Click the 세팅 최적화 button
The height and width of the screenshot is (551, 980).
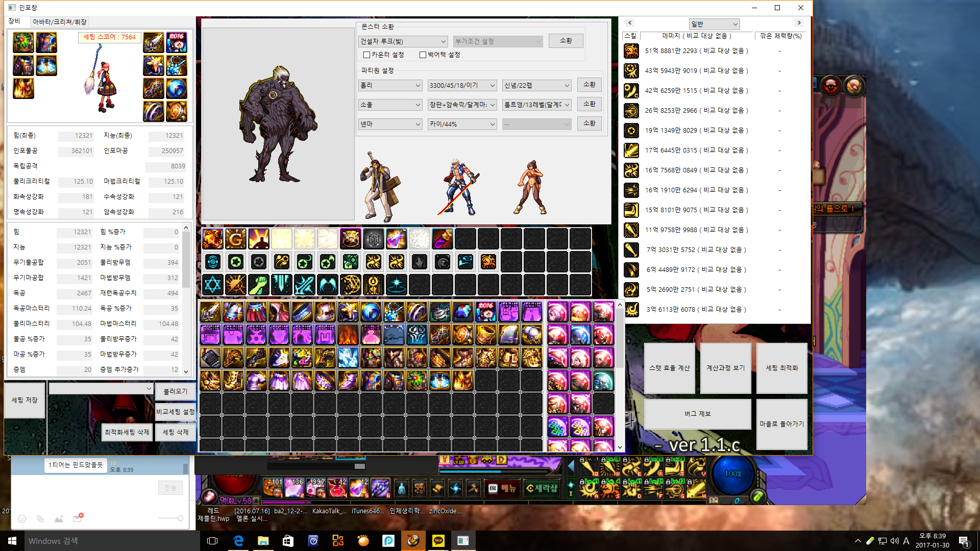(x=781, y=368)
